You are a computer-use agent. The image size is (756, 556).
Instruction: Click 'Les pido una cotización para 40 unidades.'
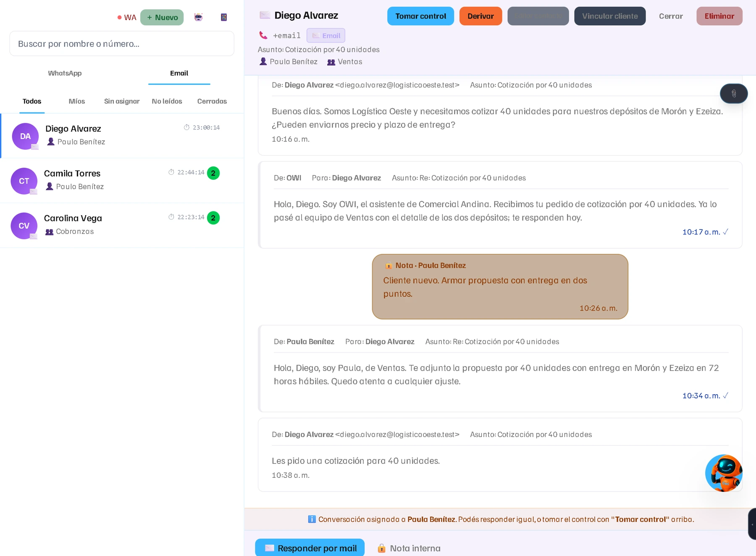click(x=356, y=461)
